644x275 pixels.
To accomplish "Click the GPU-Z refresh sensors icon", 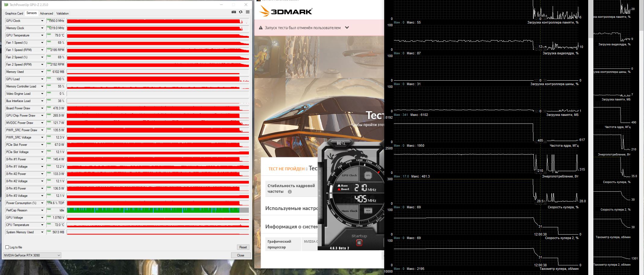I will [x=240, y=12].
